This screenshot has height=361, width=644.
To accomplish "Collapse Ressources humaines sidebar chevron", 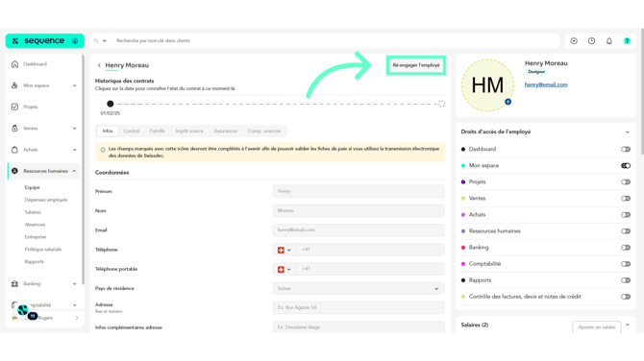I will [x=74, y=171].
